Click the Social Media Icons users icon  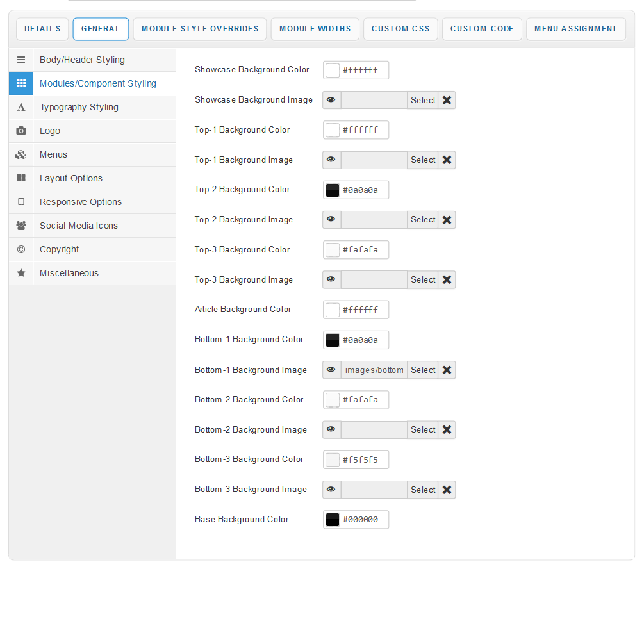coord(21,226)
